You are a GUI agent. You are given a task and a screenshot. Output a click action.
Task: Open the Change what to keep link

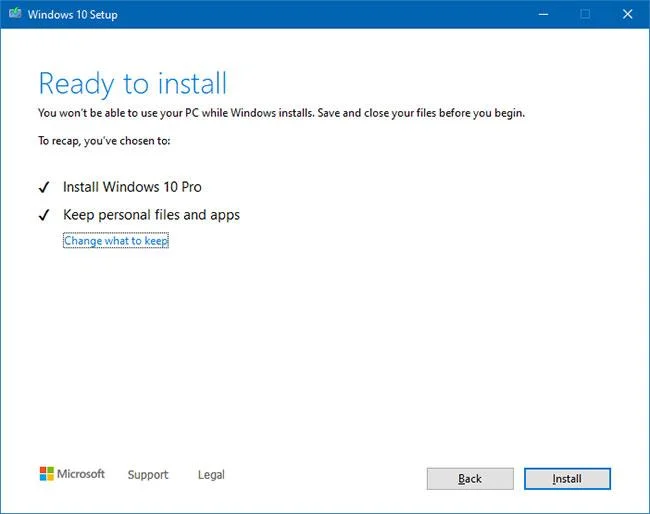(116, 240)
